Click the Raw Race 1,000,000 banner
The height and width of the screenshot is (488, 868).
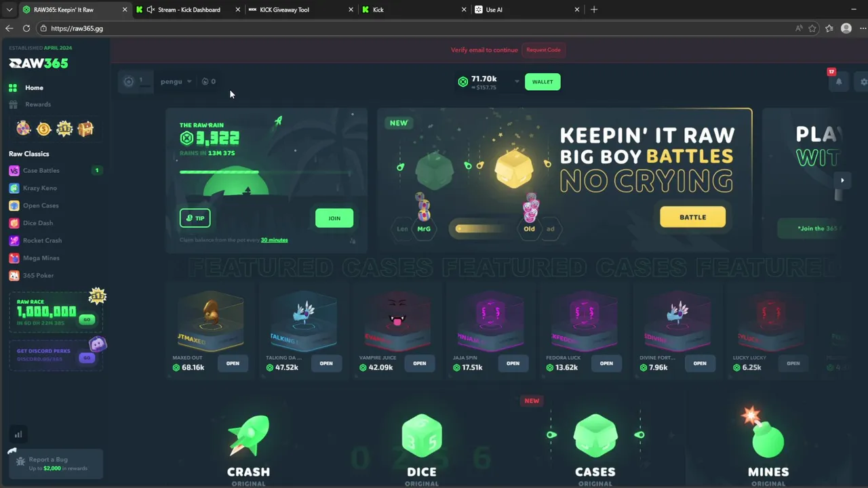click(x=56, y=312)
